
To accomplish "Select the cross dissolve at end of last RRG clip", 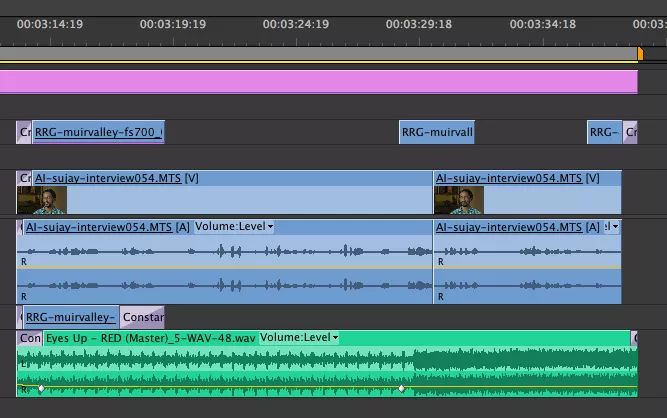I will (630, 132).
